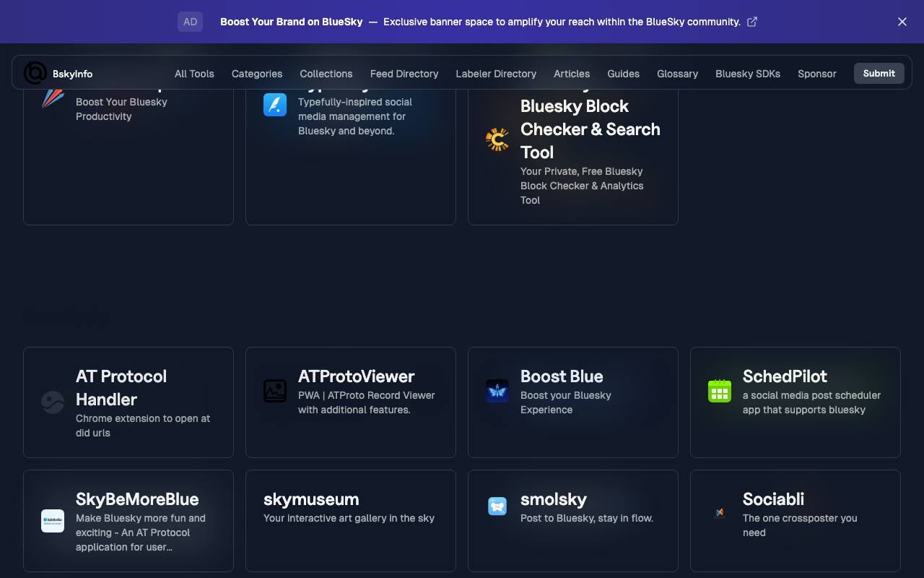Click 'Exclusive banner space to amplify your reach'
924x578 pixels.
pyautogui.click(x=562, y=22)
